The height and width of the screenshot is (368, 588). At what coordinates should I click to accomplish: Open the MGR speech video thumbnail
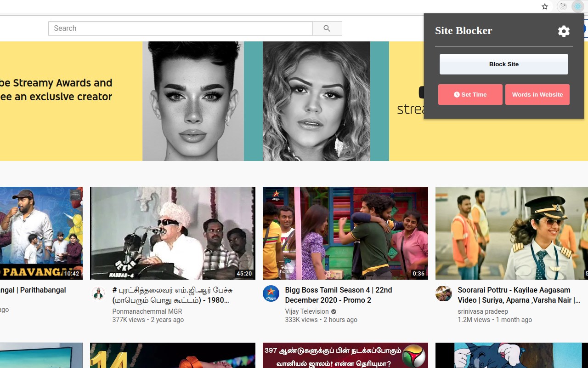point(173,233)
